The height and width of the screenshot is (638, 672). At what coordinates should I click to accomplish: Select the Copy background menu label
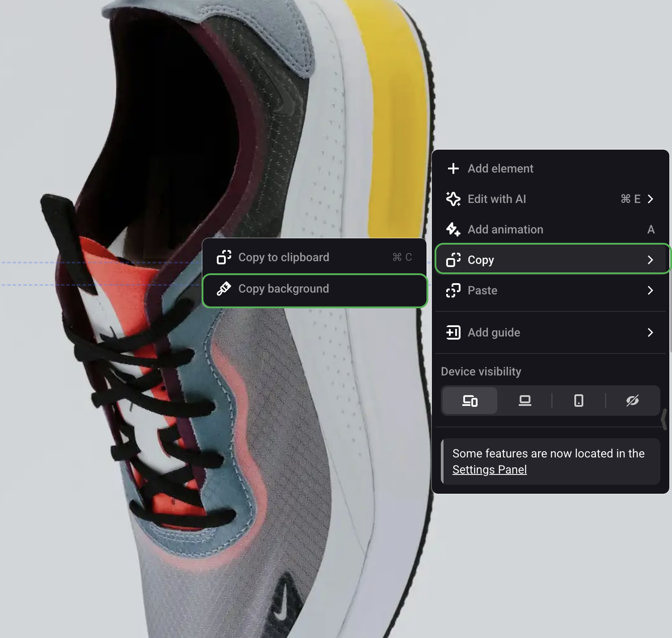283,289
